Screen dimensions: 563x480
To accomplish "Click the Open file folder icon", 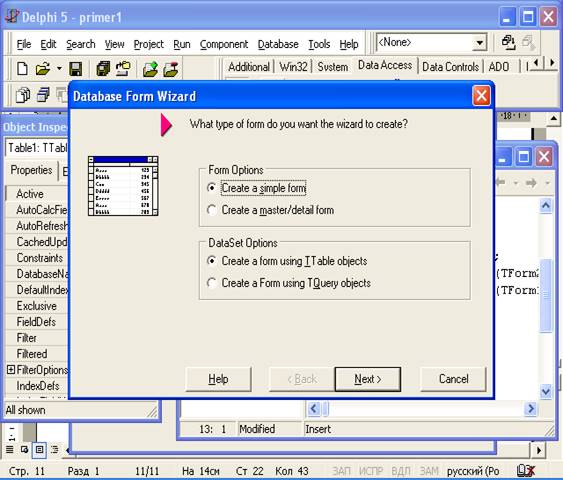I will tap(43, 68).
